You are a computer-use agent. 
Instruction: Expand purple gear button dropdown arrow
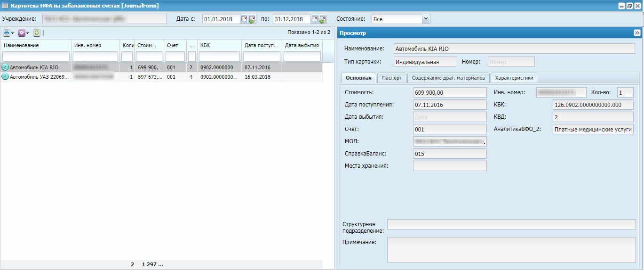[x=27, y=33]
